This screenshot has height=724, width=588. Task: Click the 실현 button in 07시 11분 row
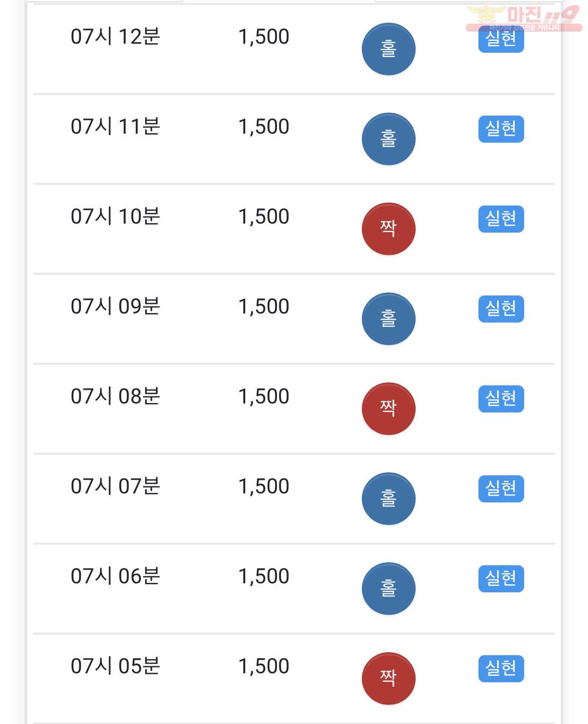(501, 129)
